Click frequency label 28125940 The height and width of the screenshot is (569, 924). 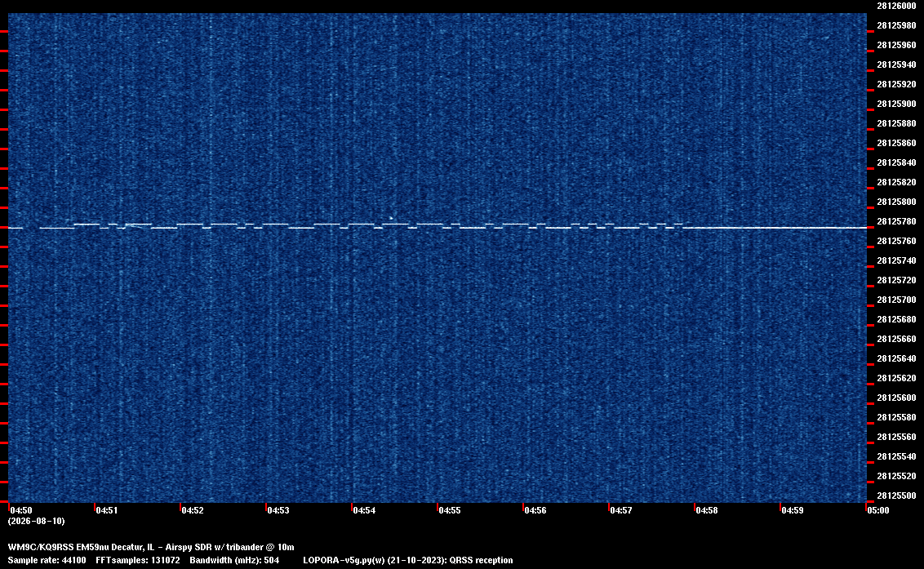click(896, 64)
